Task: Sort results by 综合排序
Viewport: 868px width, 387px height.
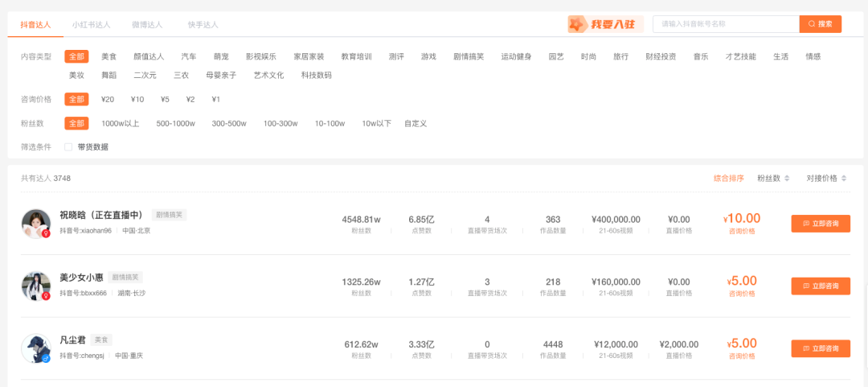Action: pyautogui.click(x=728, y=179)
